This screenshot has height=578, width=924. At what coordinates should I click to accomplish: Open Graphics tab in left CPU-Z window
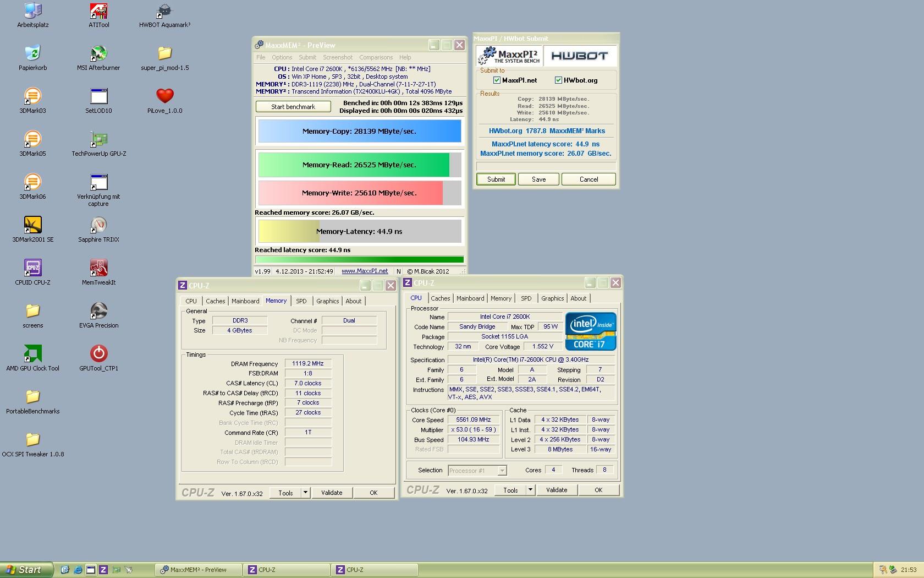click(328, 301)
